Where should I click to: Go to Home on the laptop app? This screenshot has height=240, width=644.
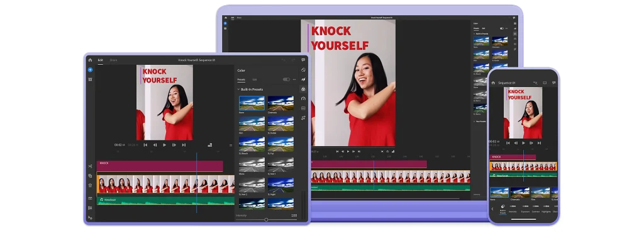click(x=225, y=18)
